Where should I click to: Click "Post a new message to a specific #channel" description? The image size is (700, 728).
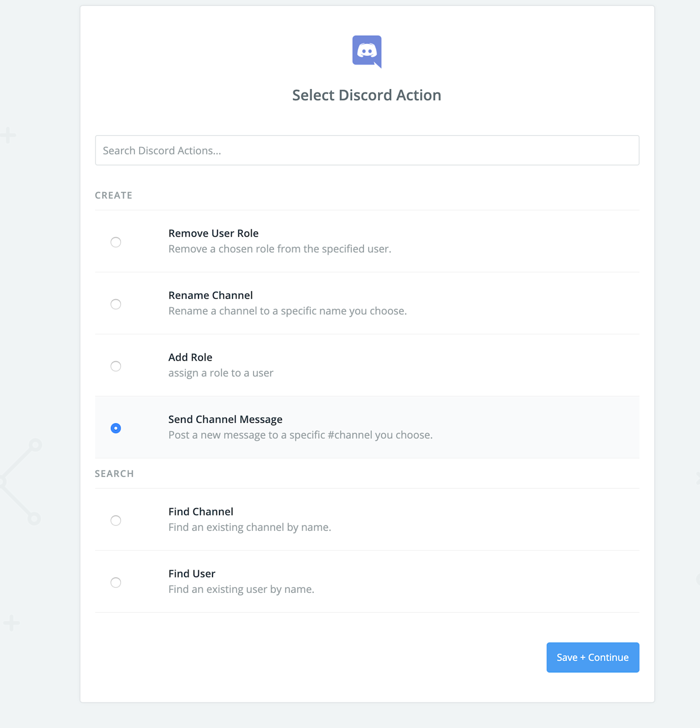click(300, 435)
